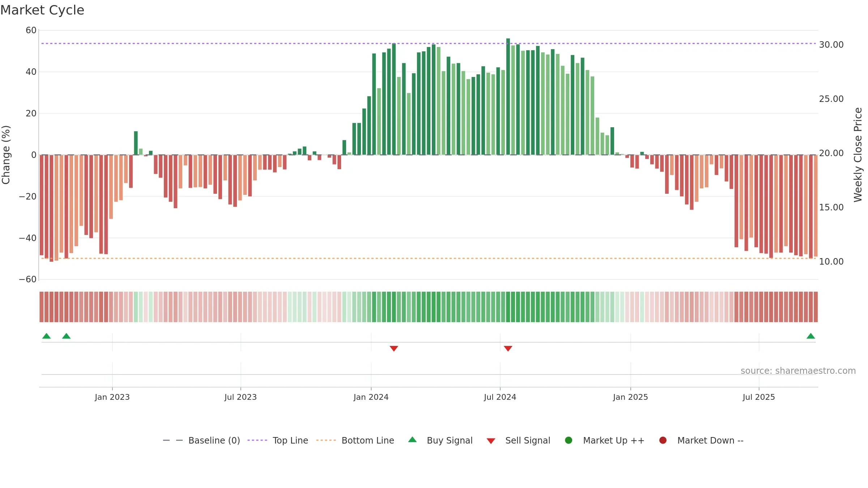Click the gray dashed Baseline legend sample

coord(173,440)
